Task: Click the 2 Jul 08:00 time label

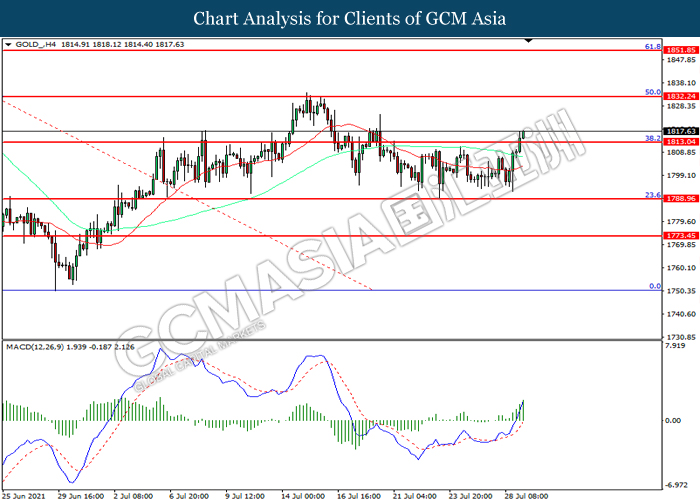Action: pos(133,496)
